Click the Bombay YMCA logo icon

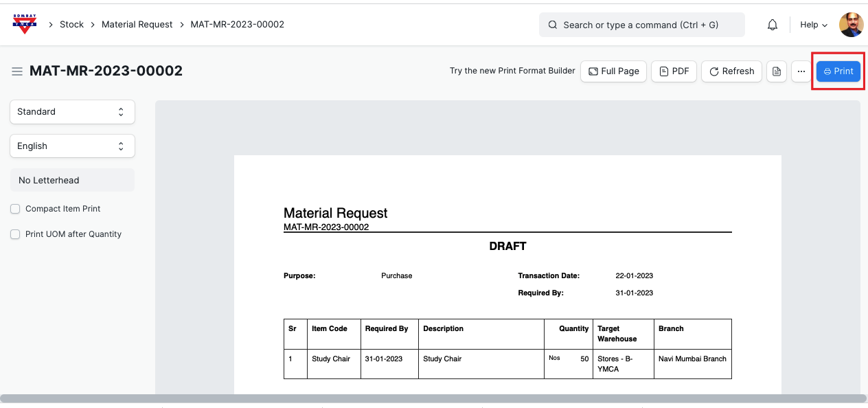pos(25,24)
